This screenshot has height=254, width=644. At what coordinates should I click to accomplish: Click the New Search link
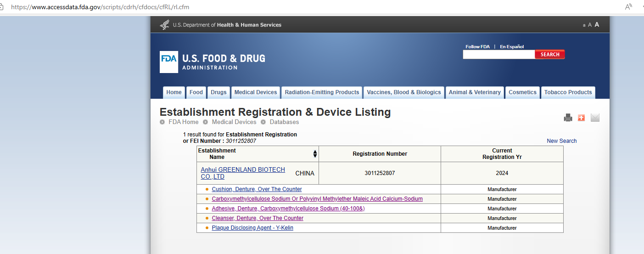click(x=561, y=141)
